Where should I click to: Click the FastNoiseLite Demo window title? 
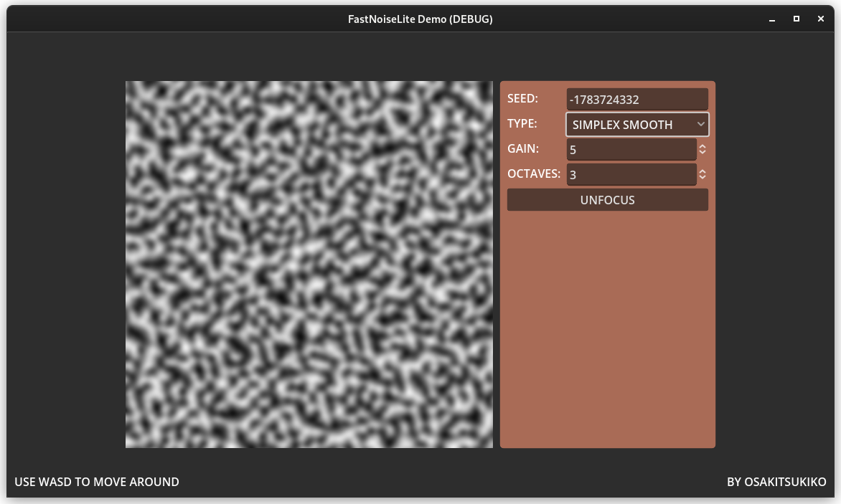420,19
